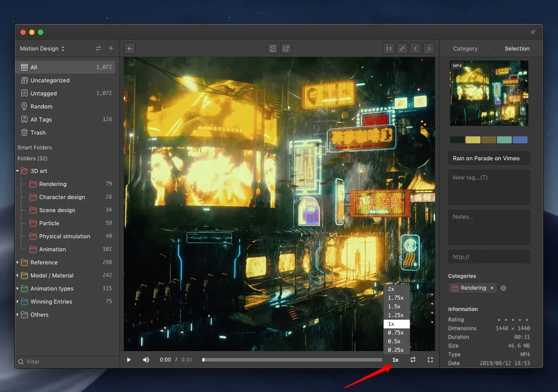
Task: Click the video progress bar
Action: coord(293,360)
